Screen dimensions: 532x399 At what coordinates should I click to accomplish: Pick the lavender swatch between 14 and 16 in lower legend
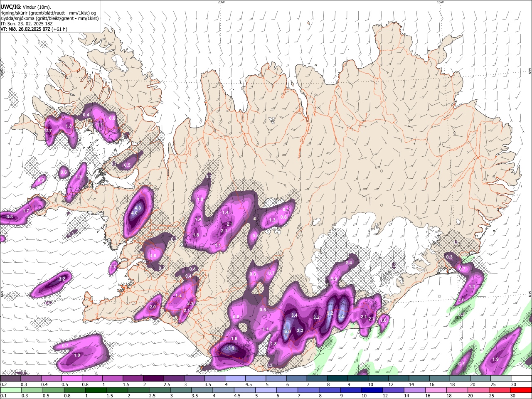coord(414,390)
